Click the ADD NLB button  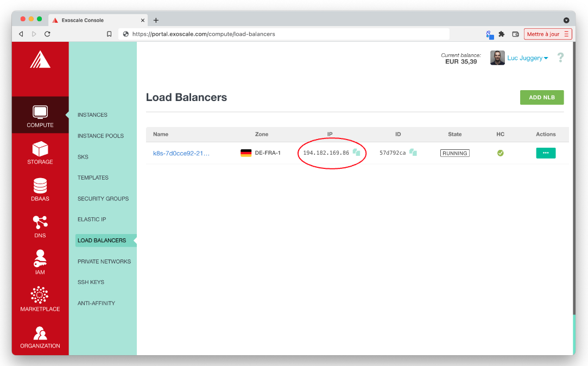pos(542,97)
